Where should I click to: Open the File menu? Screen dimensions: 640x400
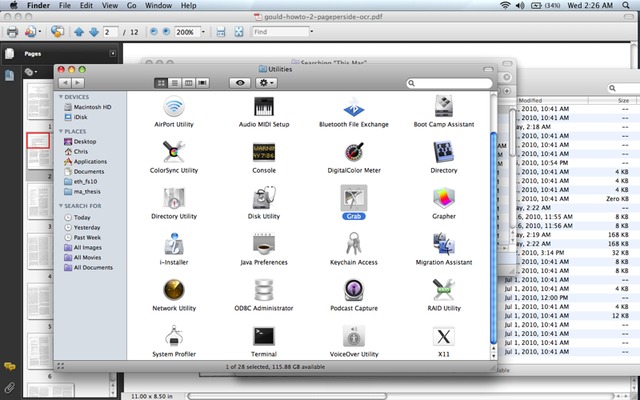64,5
